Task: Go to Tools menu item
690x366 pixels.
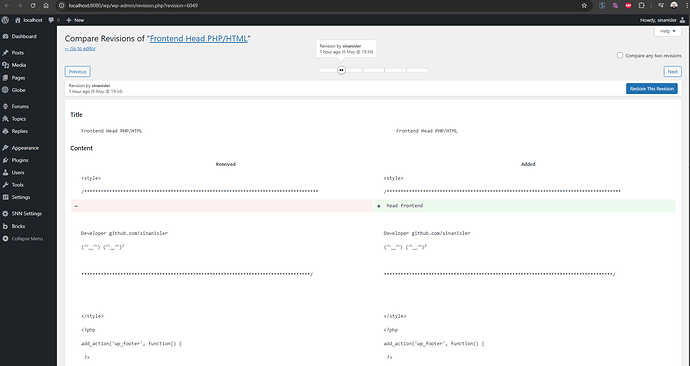Action: pyautogui.click(x=18, y=185)
